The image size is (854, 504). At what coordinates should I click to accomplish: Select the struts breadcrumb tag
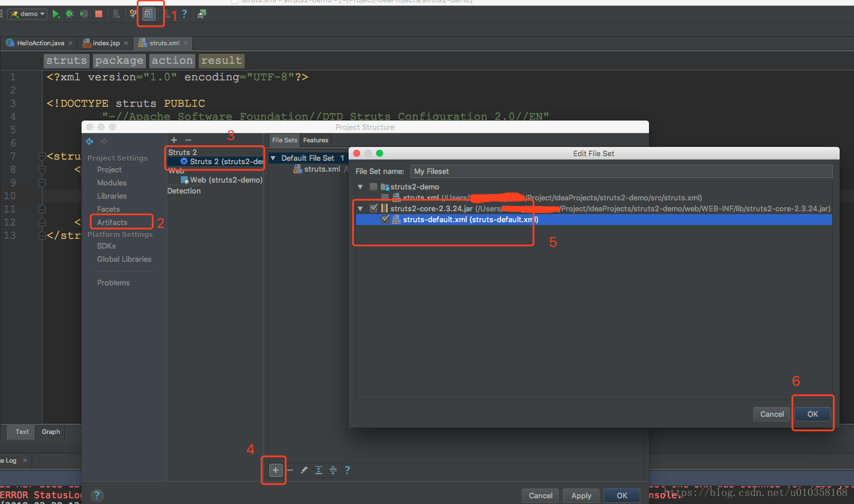(67, 61)
